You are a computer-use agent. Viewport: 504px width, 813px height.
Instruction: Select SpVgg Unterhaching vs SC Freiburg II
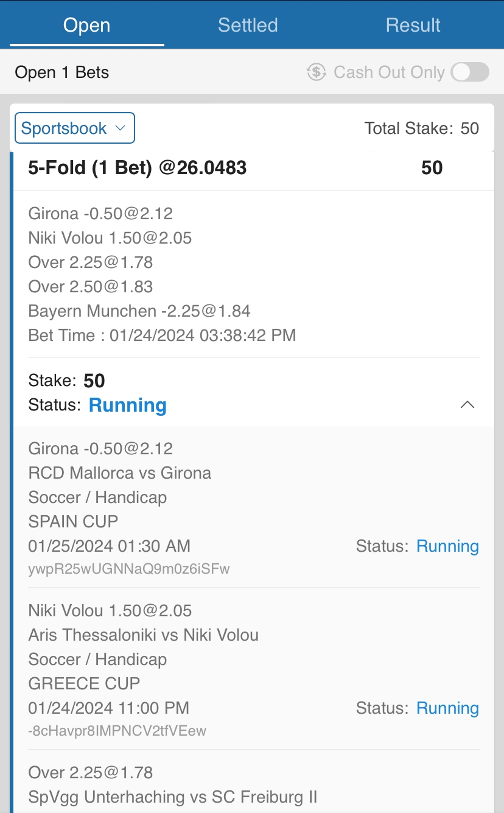click(173, 797)
